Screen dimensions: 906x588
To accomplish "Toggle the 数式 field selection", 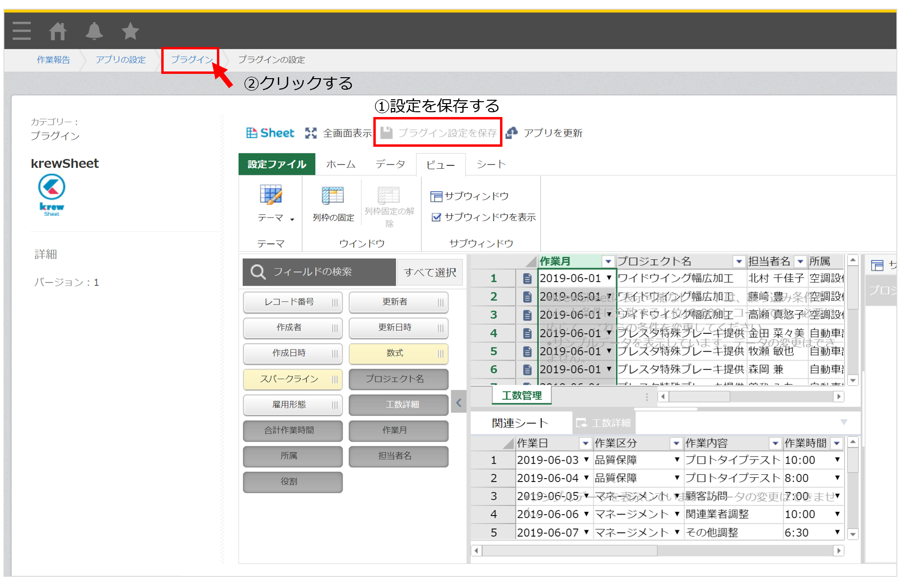I will pos(398,353).
